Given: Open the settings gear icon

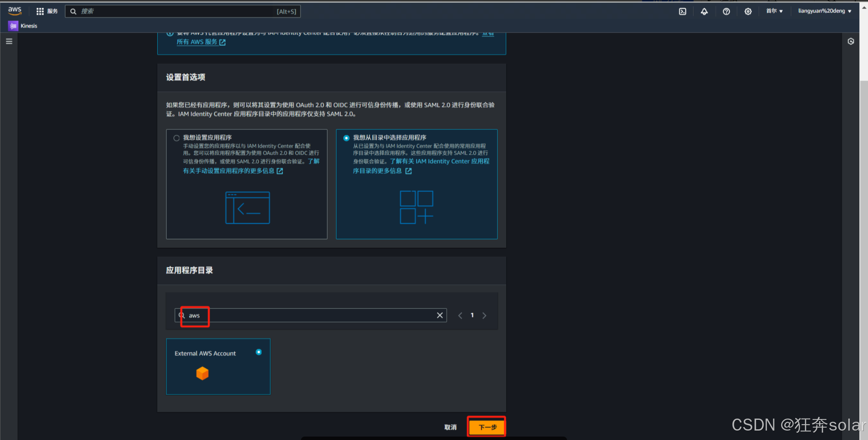Looking at the screenshot, I should tap(748, 12).
